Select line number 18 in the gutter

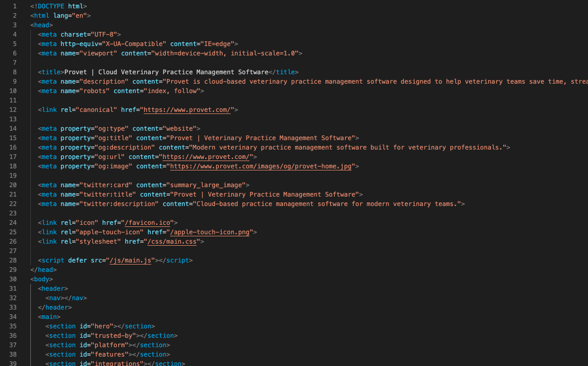(13, 166)
